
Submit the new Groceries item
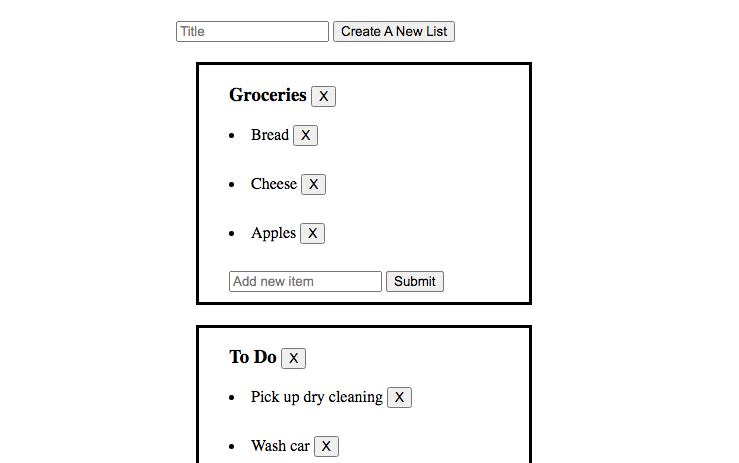[414, 281]
